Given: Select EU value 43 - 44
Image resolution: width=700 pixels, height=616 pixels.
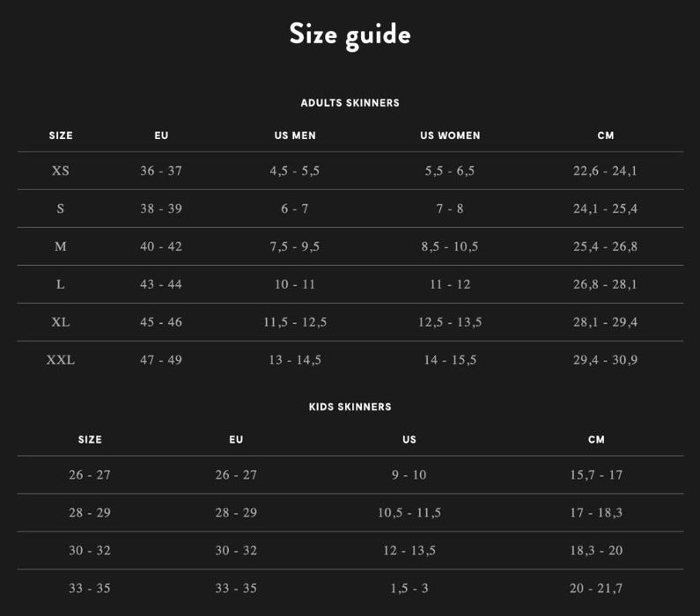Looking at the screenshot, I should [x=161, y=284].
